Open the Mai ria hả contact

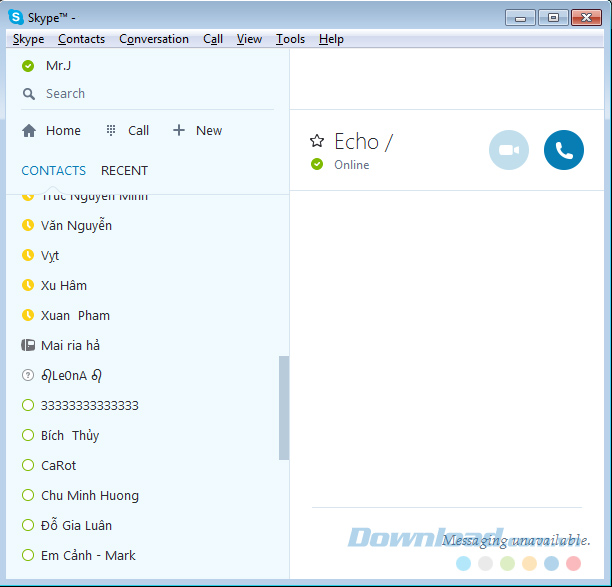[70, 346]
